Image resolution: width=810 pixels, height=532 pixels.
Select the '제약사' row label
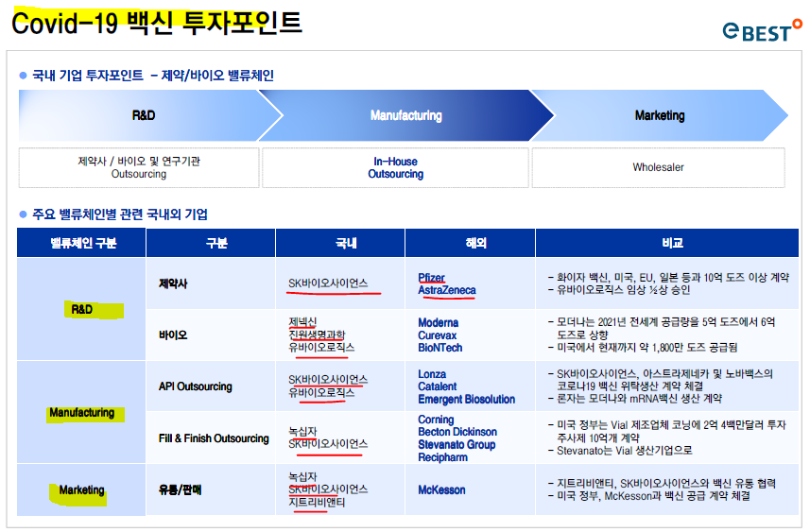[173, 283]
